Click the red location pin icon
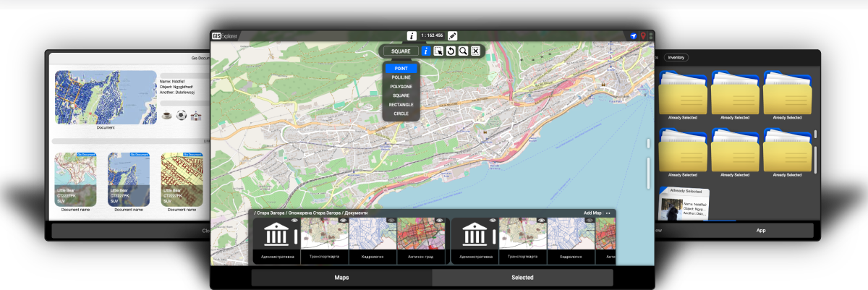 tap(643, 36)
